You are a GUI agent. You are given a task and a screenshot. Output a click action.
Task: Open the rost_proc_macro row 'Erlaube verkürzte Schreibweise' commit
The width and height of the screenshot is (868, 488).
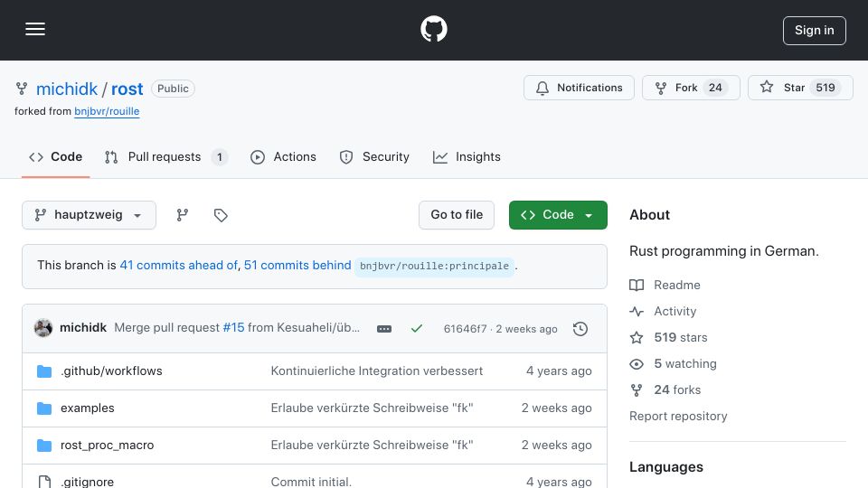pyautogui.click(x=372, y=446)
